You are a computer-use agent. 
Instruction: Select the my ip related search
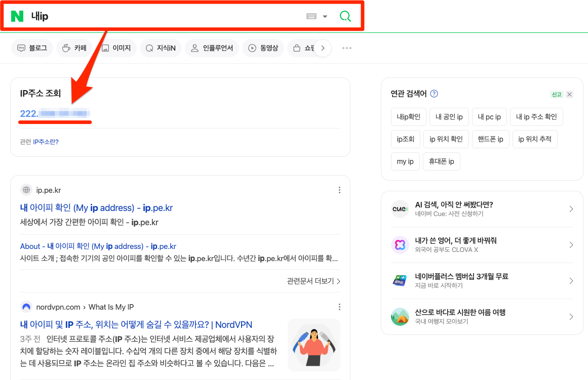click(405, 161)
